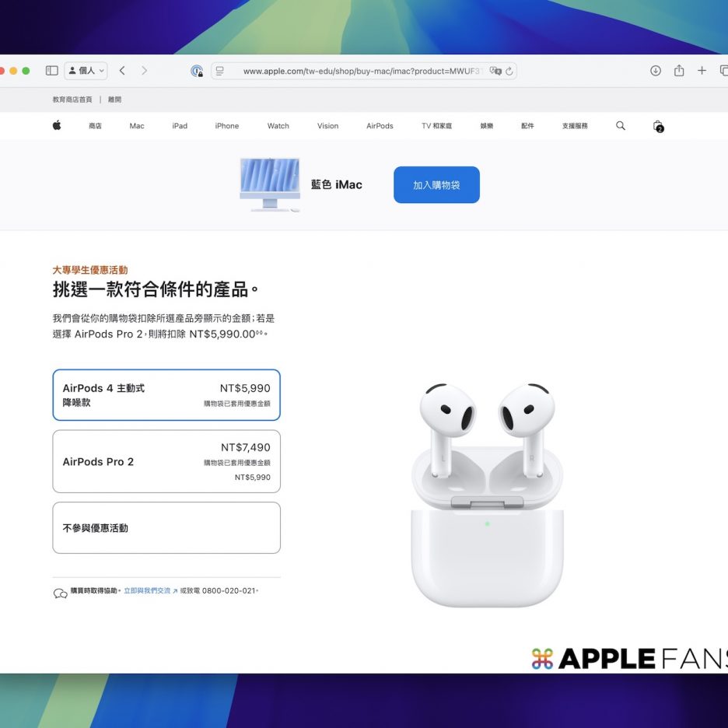Open the AirPods navigation menu
This screenshot has height=728, width=728.
pyautogui.click(x=380, y=126)
